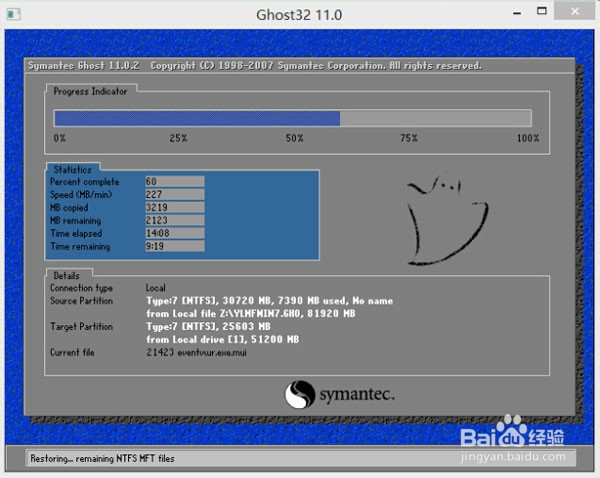Image resolution: width=600 pixels, height=478 pixels.
Task: Click the Time elapsed label
Action: click(x=76, y=233)
